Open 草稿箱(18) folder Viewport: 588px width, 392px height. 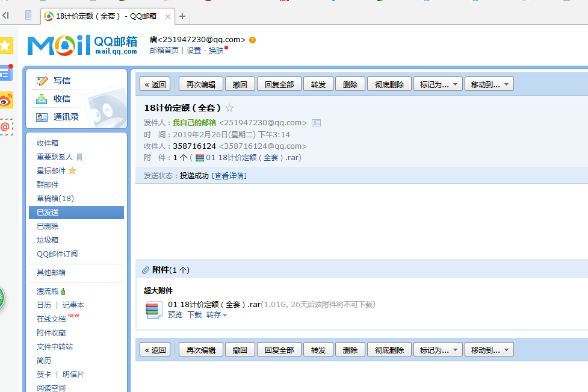coord(55,199)
